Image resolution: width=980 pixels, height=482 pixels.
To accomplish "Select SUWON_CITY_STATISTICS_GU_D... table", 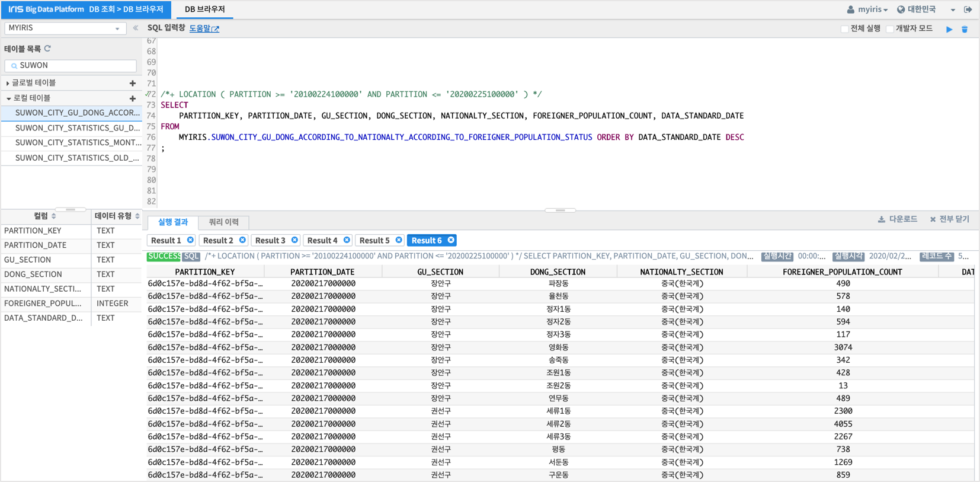I will (x=72, y=128).
